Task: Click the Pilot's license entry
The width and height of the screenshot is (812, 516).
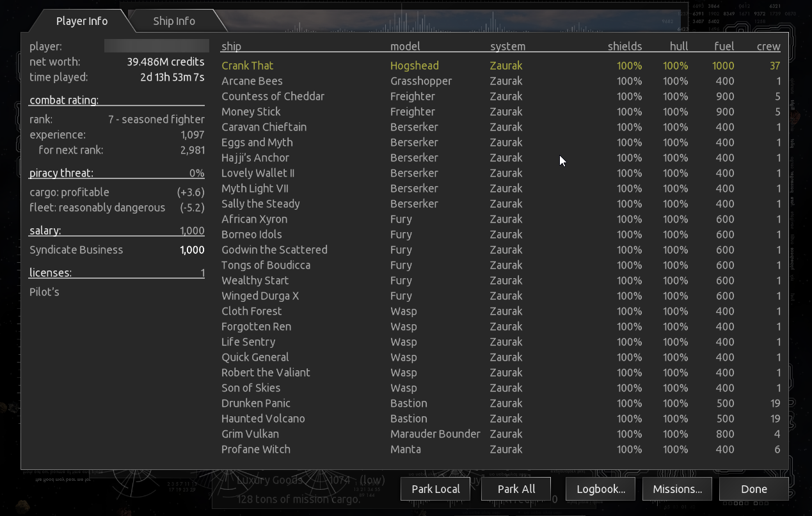Action: pyautogui.click(x=44, y=292)
